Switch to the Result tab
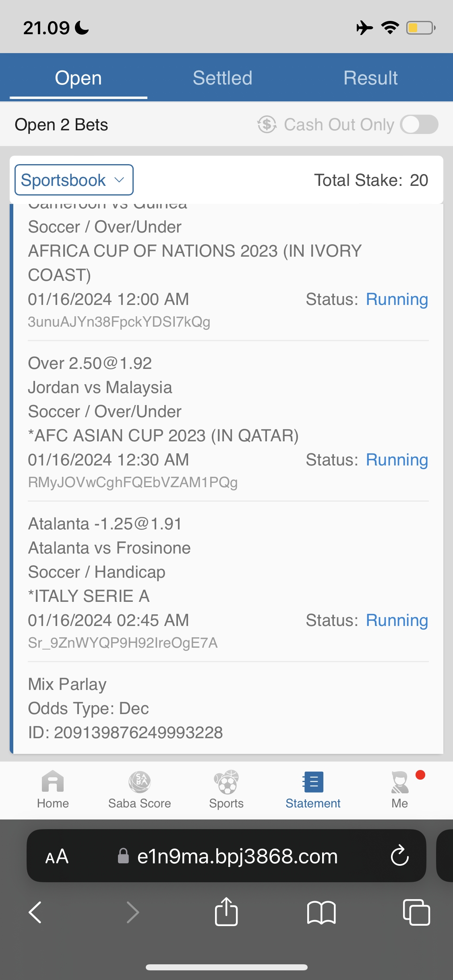Screen dimensions: 453x980 (x=370, y=78)
